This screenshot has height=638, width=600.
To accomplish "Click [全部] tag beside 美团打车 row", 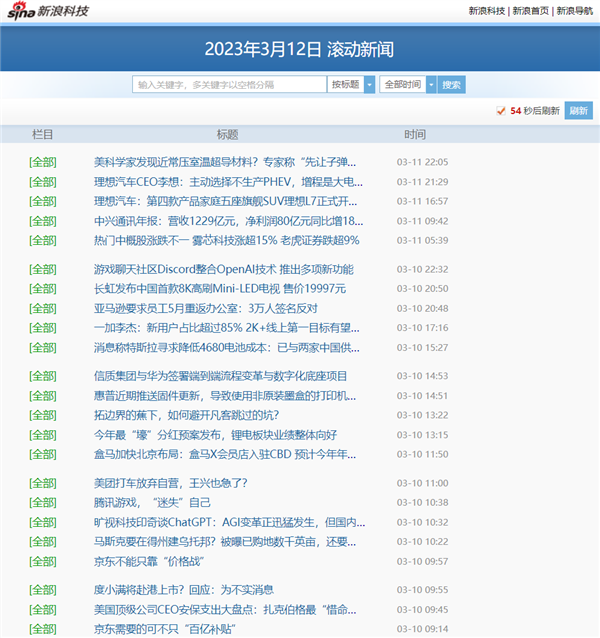I will (43, 483).
